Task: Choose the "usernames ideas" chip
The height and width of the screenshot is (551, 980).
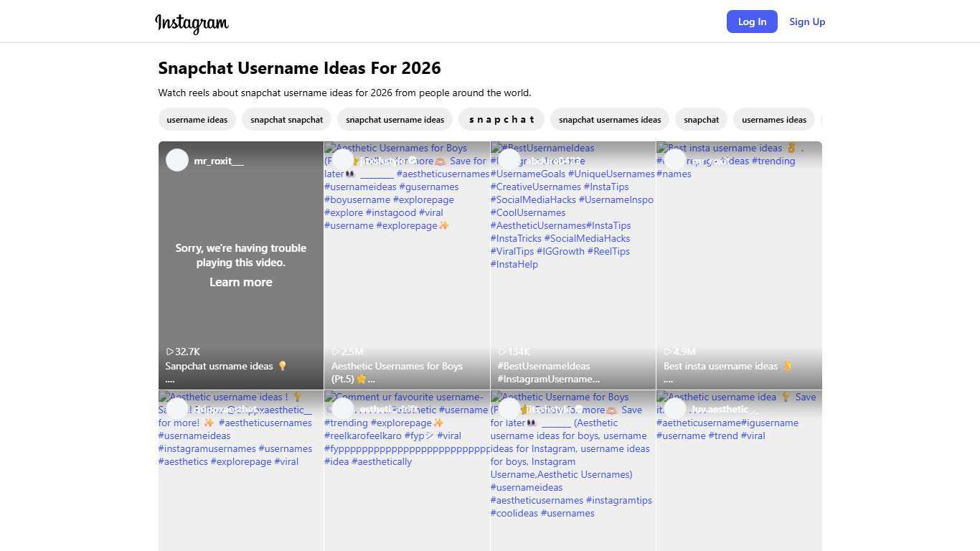Action: click(x=773, y=120)
